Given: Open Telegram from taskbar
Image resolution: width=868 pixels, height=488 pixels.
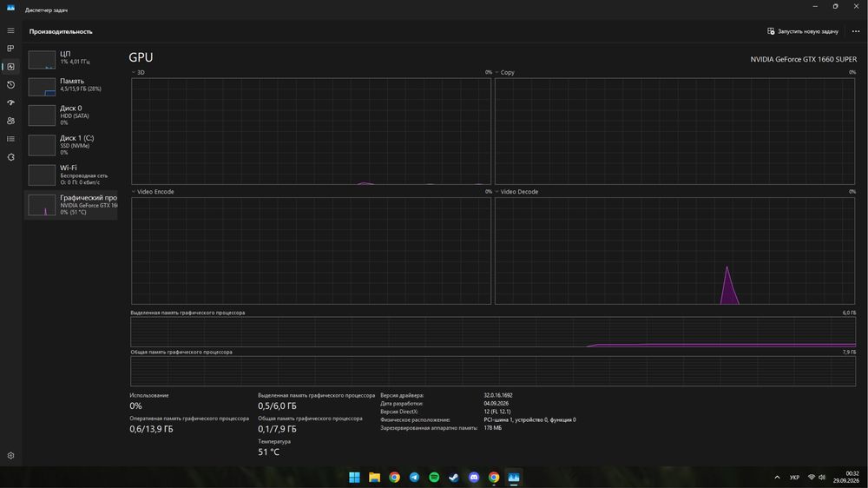Looking at the screenshot, I should (x=414, y=477).
